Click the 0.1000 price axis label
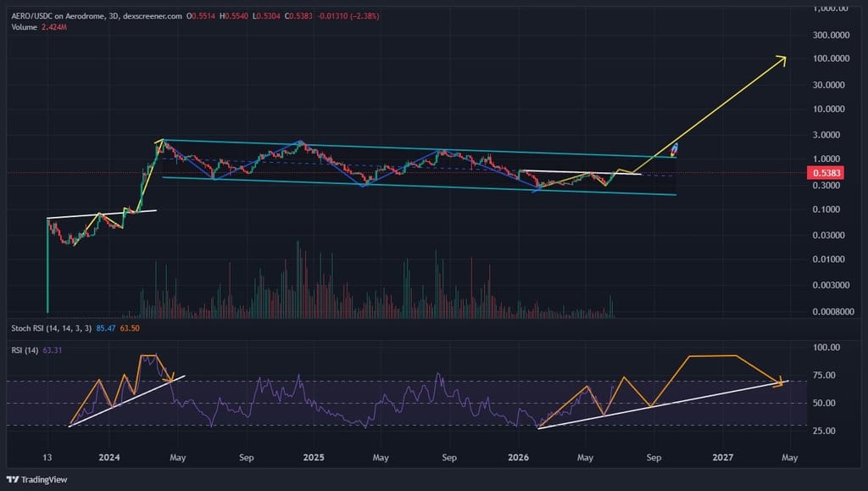This screenshot has width=868, height=491. [x=826, y=209]
